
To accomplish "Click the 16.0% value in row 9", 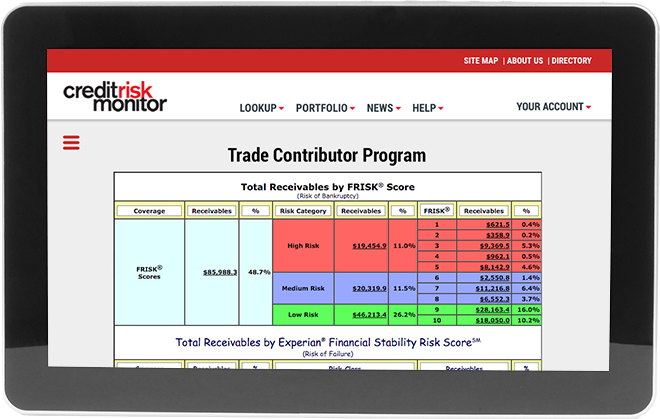I will (x=528, y=310).
